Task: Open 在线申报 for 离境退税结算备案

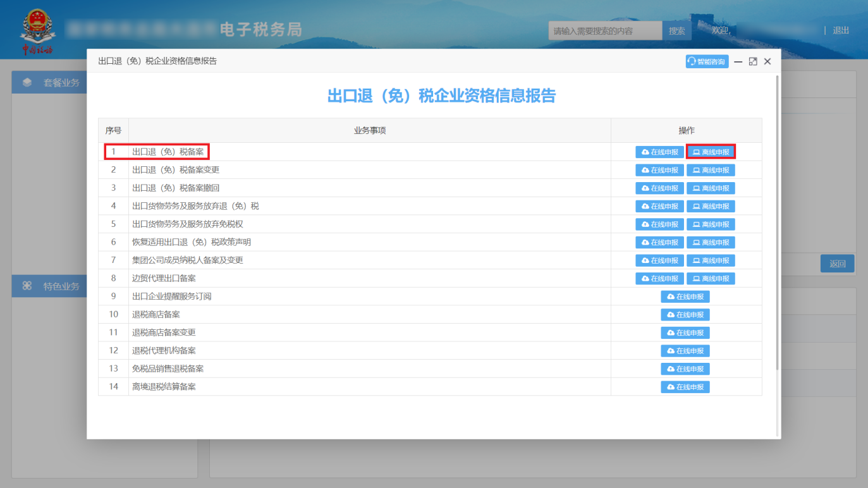Action: pos(685,386)
